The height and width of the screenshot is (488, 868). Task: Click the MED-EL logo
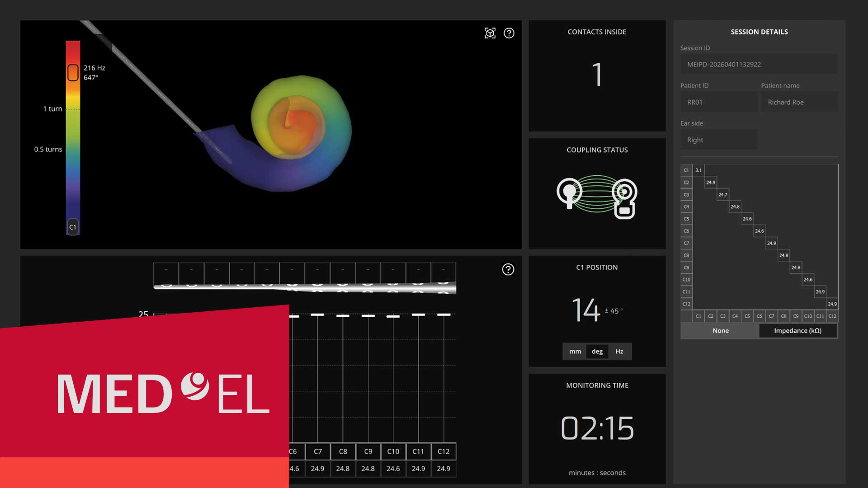coord(164,393)
